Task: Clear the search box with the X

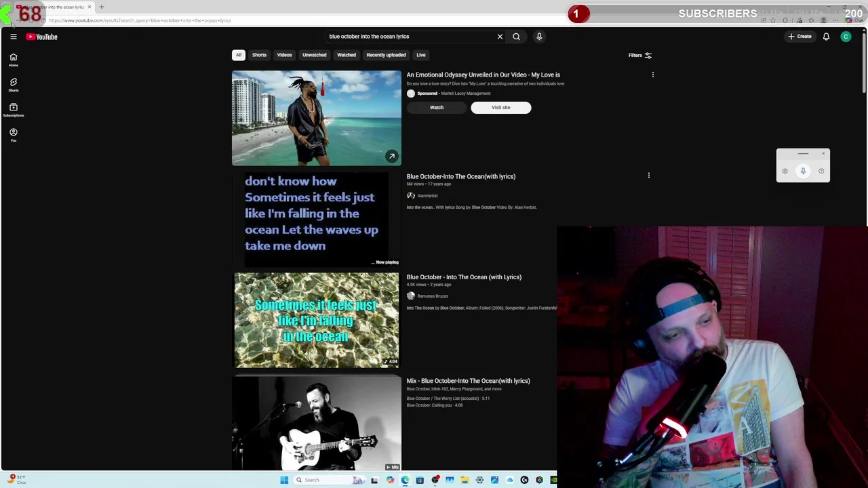Action: coord(500,37)
